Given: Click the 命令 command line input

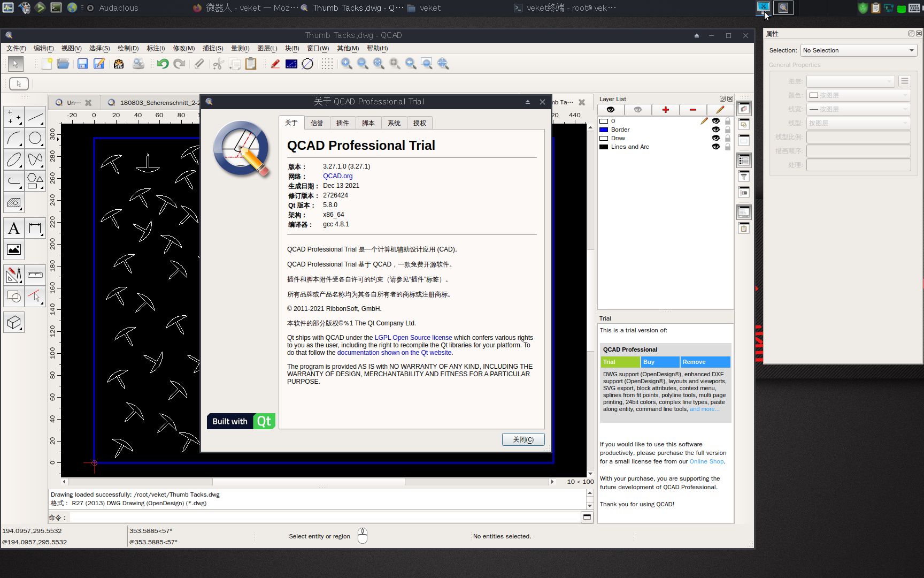Looking at the screenshot, I should click(x=325, y=517).
